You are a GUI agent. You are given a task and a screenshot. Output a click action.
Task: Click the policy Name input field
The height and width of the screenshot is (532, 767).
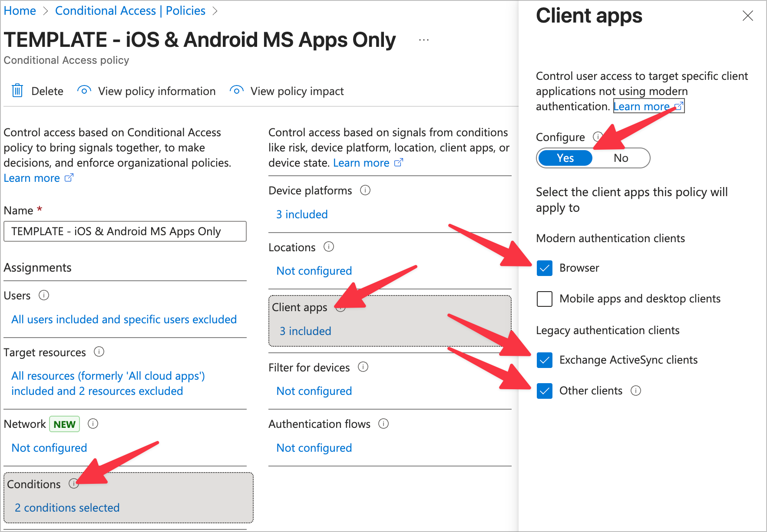125,231
